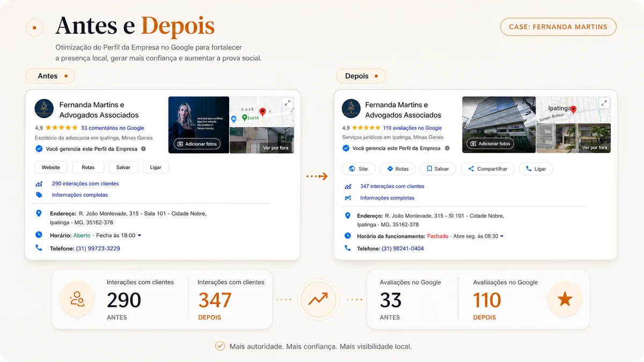This screenshot has width=644, height=362.
Task: Click the people icon beside Interações com clientes
Action: coord(77,299)
